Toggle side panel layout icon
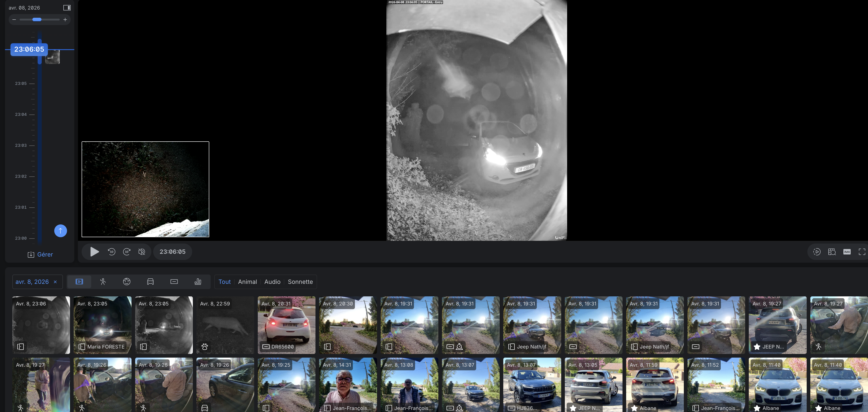The height and width of the screenshot is (412, 868). 67,8
